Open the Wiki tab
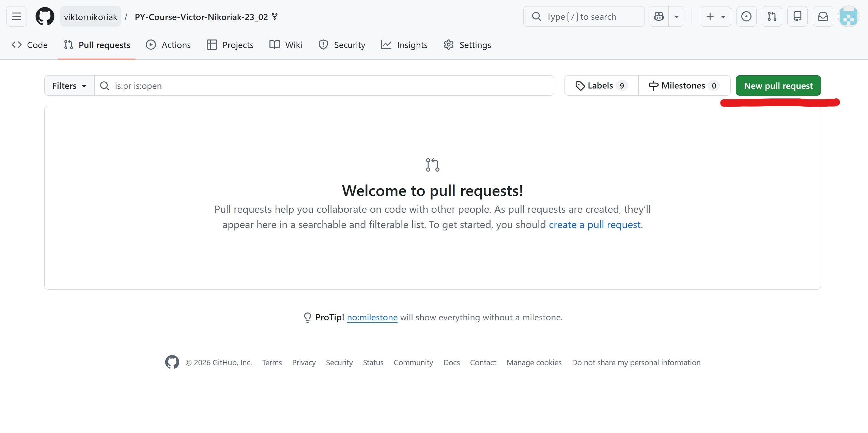Screen dimensions: 868x433 pyautogui.click(x=286, y=45)
